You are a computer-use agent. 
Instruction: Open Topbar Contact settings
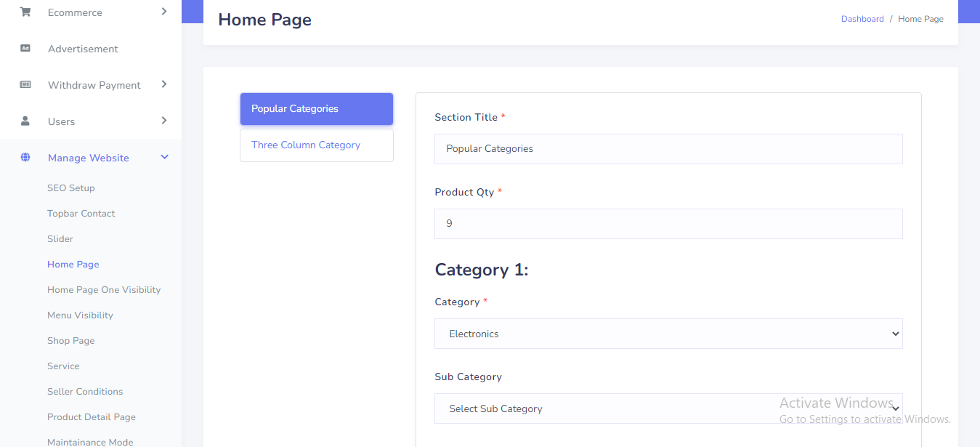click(x=81, y=214)
